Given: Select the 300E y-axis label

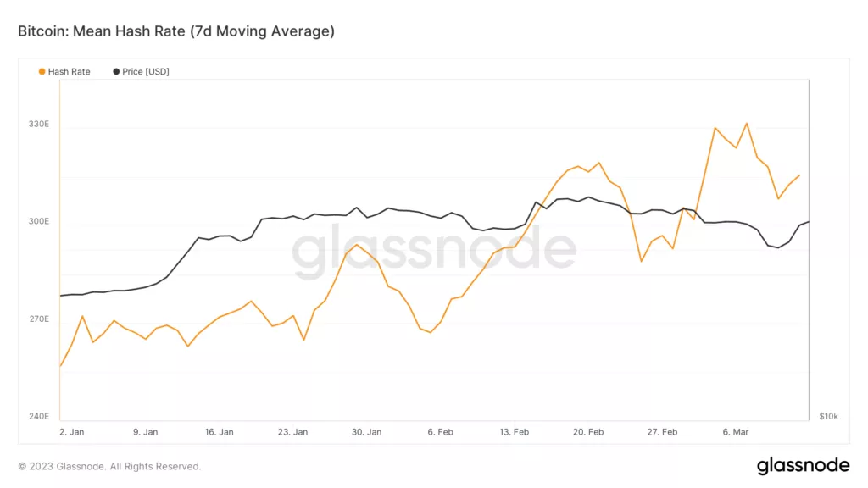Looking at the screenshot, I should tap(39, 222).
